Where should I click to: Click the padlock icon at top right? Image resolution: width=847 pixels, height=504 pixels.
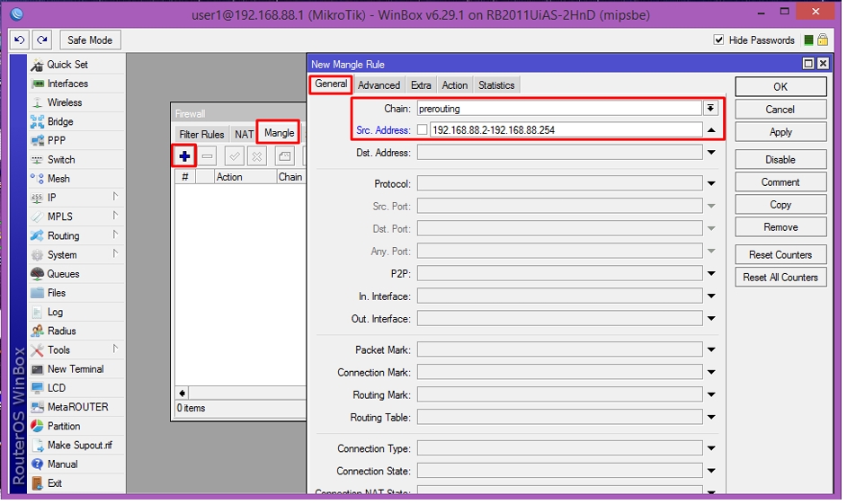(823, 40)
